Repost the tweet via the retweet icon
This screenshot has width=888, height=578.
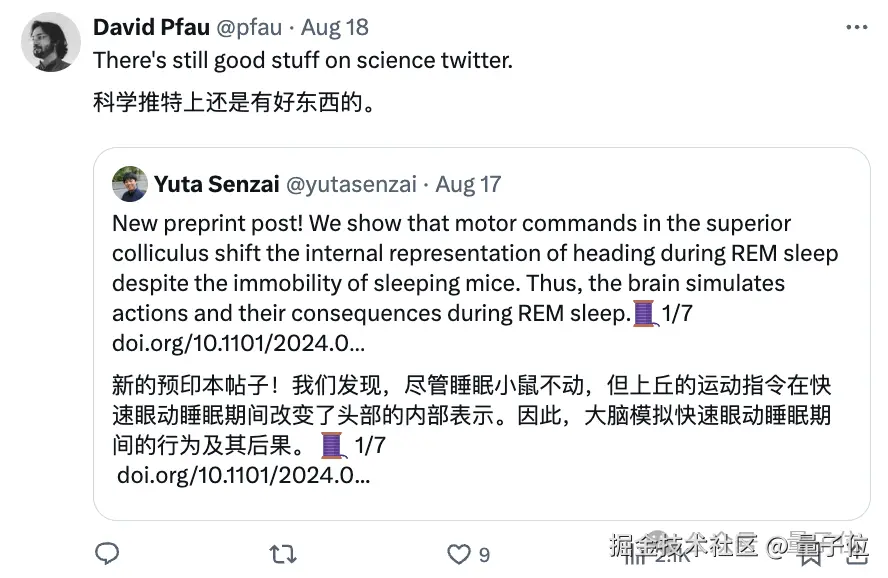283,553
